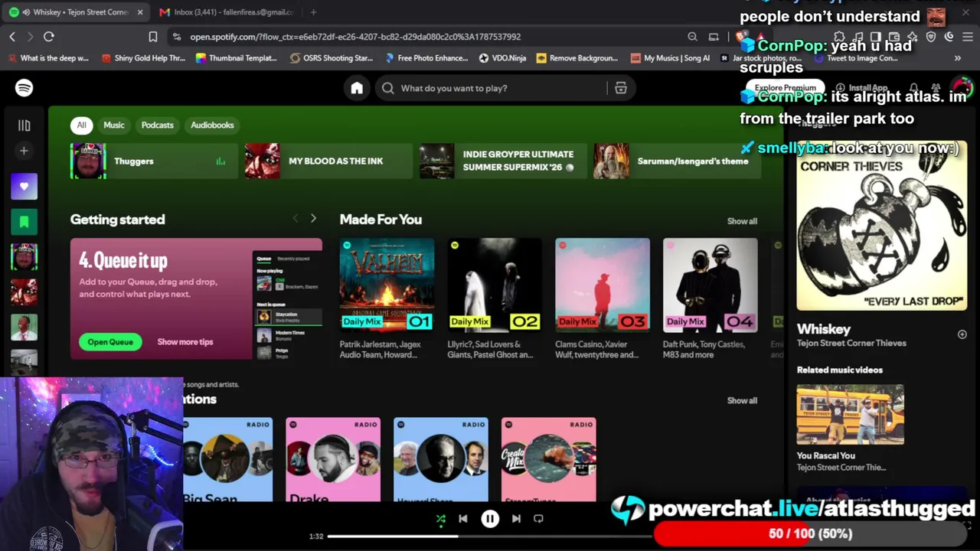Select the All filter chip
Image resolution: width=980 pixels, height=551 pixels.
[x=81, y=125]
